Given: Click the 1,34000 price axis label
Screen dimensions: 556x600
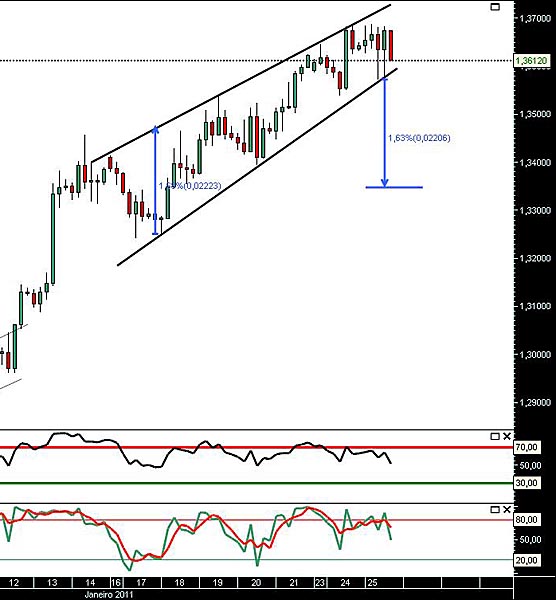Looking at the screenshot, I should 536,162.
